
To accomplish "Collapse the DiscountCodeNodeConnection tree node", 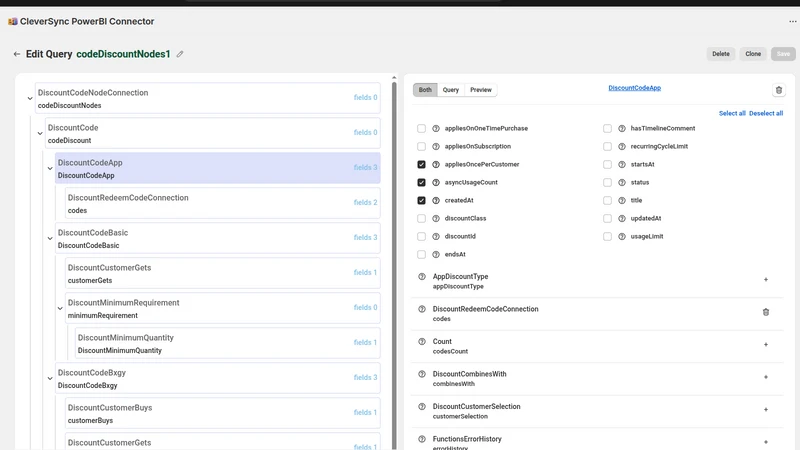I will click(x=30, y=98).
